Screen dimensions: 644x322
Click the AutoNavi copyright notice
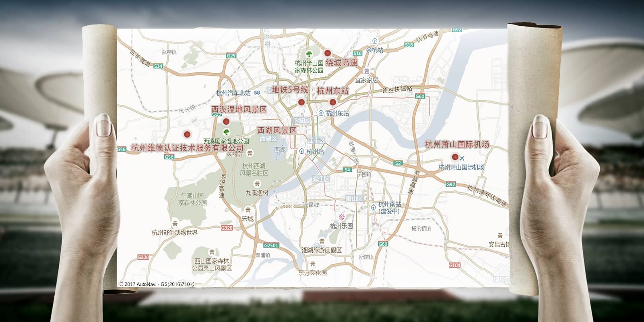[x=157, y=284]
